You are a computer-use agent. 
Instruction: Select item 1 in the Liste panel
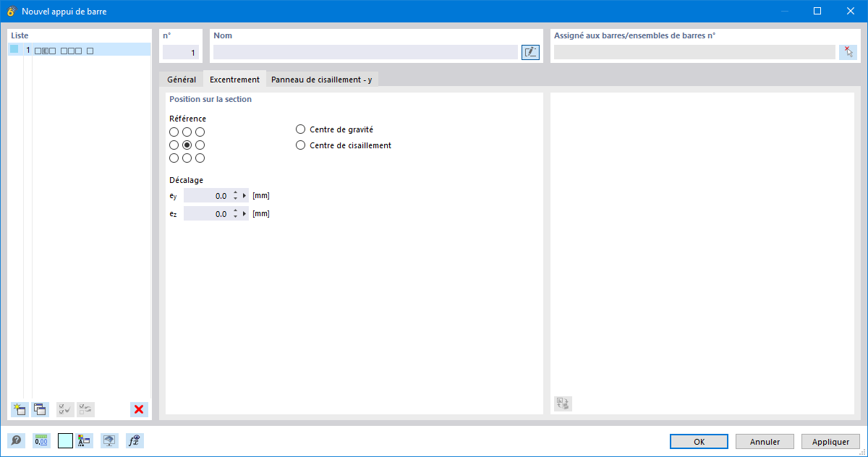pyautogui.click(x=80, y=50)
